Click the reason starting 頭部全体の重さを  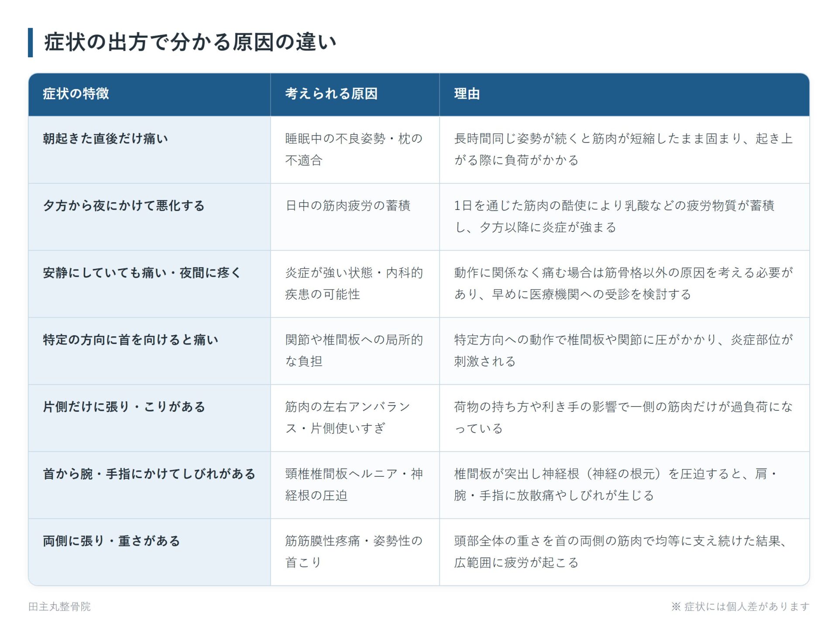(624, 552)
